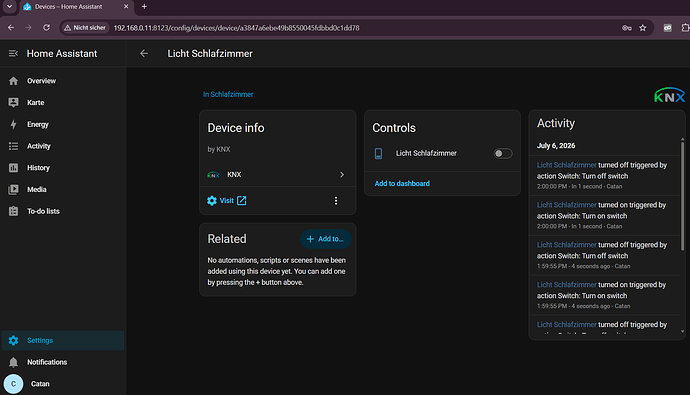Open a new browser tab
The height and width of the screenshot is (395, 690).
point(144,7)
